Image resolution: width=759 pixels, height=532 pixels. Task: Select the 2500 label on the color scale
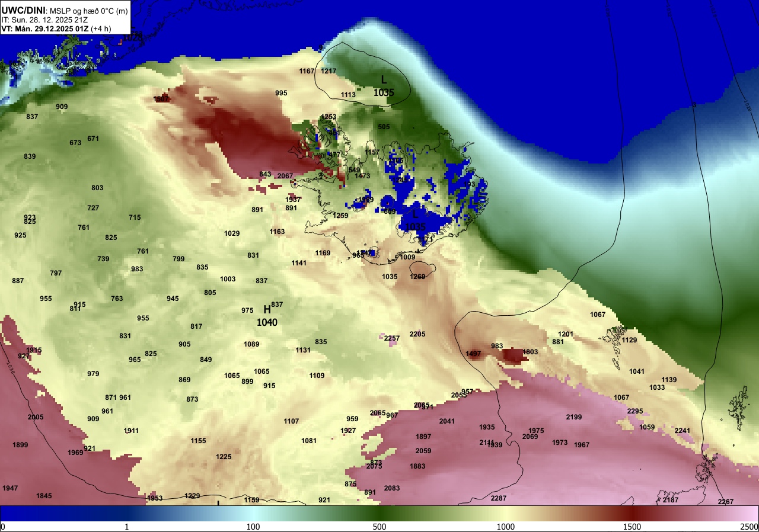750,527
